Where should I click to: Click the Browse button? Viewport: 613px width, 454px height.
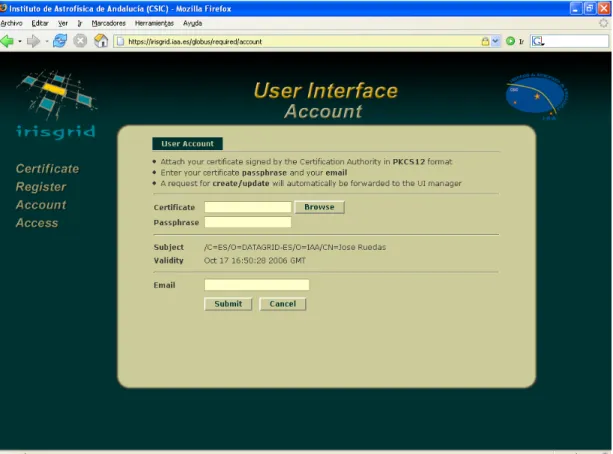[319, 207]
